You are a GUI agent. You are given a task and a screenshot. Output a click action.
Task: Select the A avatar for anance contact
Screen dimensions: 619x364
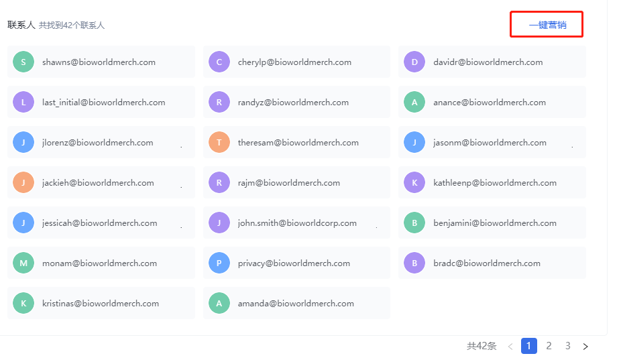tap(414, 103)
